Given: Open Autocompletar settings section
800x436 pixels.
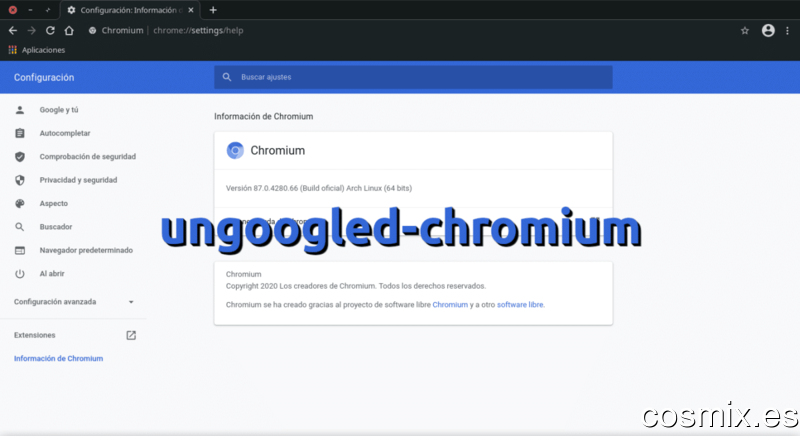Looking at the screenshot, I should 65,133.
